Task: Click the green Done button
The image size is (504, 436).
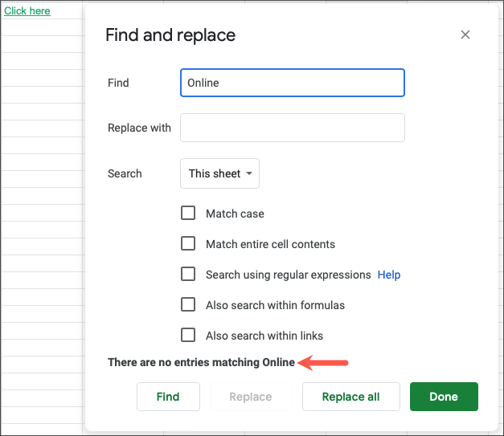Action: tap(444, 397)
